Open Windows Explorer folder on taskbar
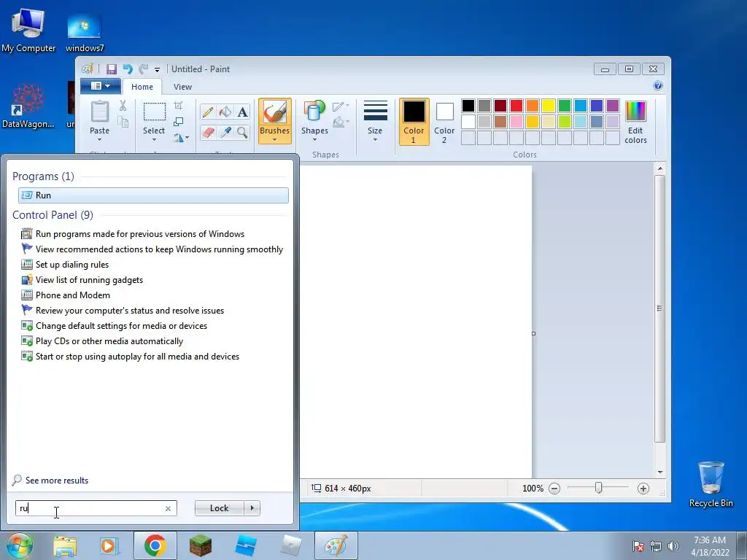747x560 pixels. coord(65,546)
